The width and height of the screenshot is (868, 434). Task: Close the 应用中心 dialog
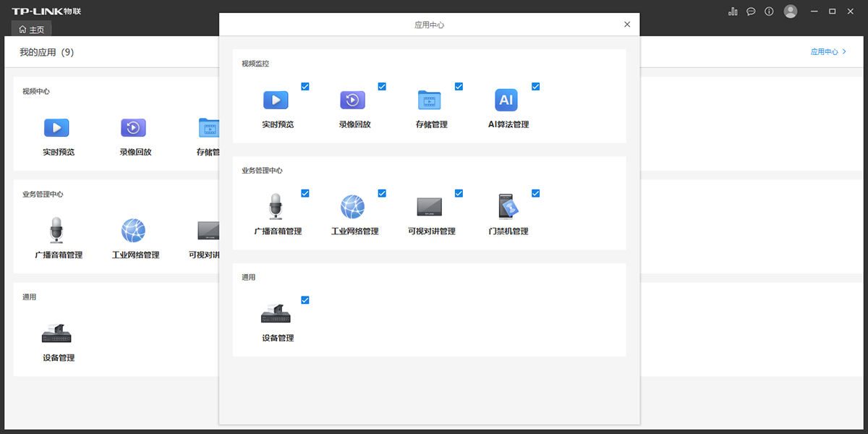coord(626,23)
